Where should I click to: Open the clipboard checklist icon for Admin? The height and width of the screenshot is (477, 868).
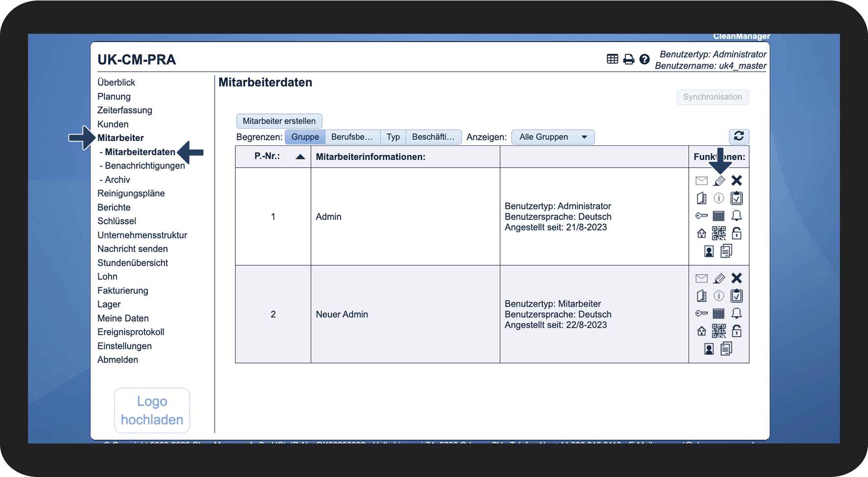(x=736, y=198)
